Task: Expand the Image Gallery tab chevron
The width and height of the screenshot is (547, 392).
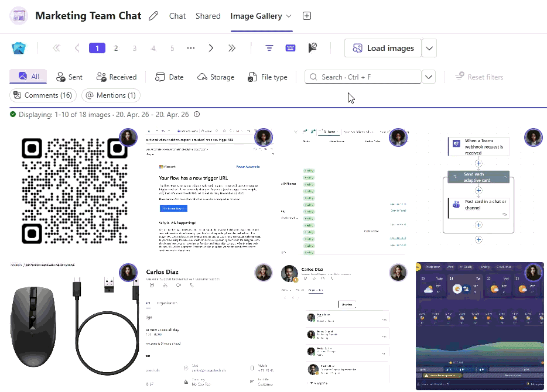Action: [x=289, y=16]
